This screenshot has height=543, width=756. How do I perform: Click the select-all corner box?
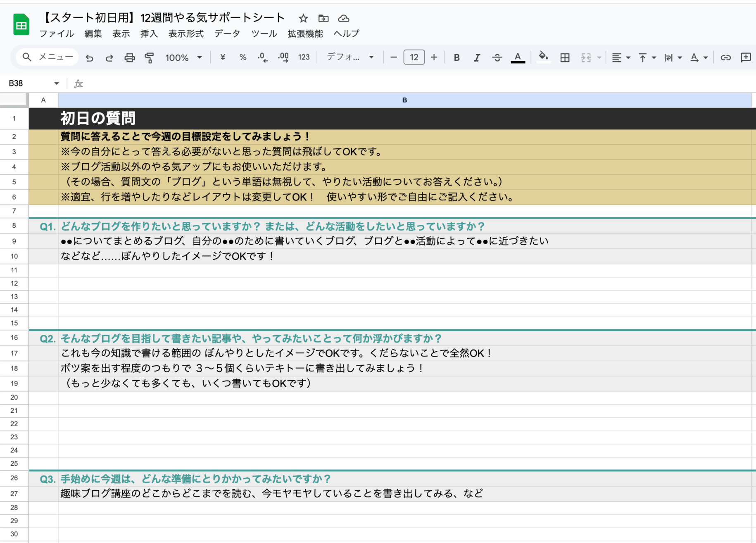(x=14, y=100)
